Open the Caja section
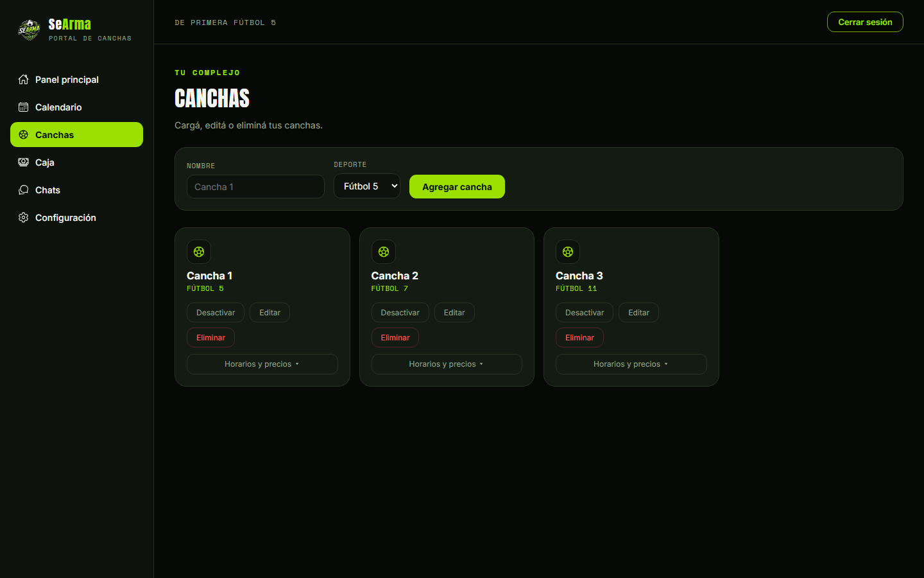Image resolution: width=924 pixels, height=578 pixels. tap(77, 162)
